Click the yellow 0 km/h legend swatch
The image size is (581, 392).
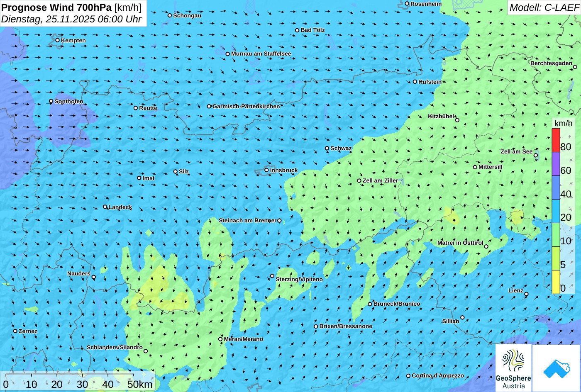pos(556,282)
